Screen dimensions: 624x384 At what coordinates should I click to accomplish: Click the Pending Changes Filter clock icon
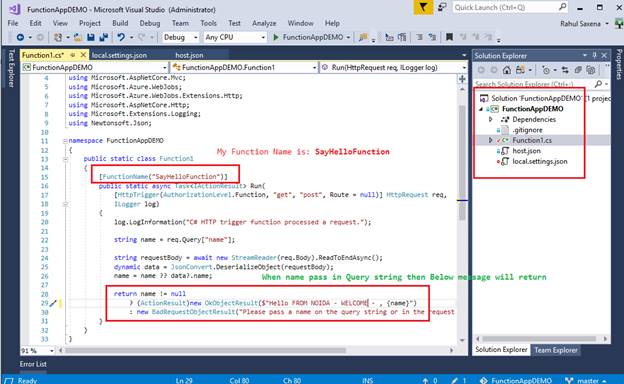click(546, 70)
